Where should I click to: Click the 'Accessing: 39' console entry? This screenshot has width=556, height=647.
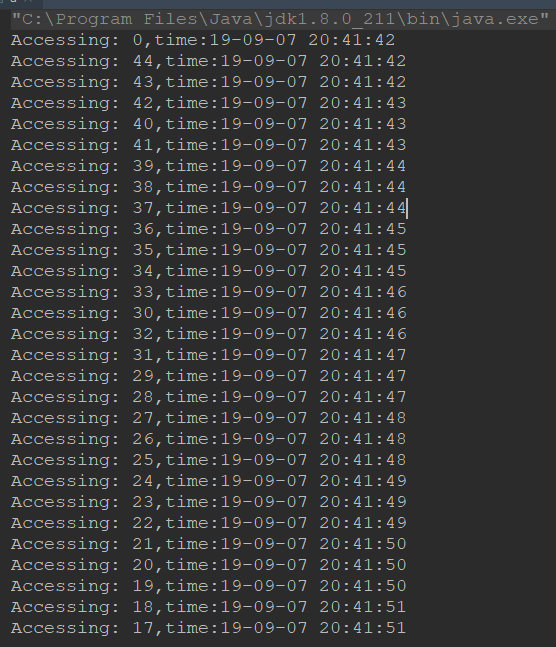click(208, 166)
